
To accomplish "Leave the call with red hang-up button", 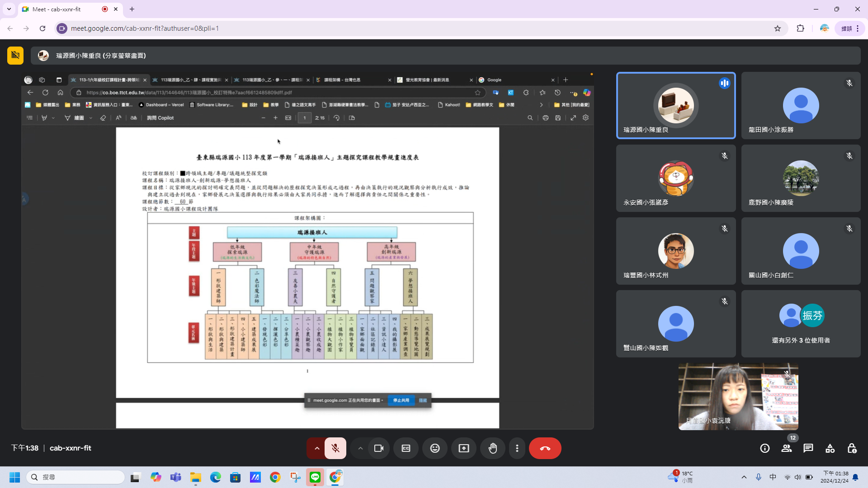I will [x=545, y=448].
